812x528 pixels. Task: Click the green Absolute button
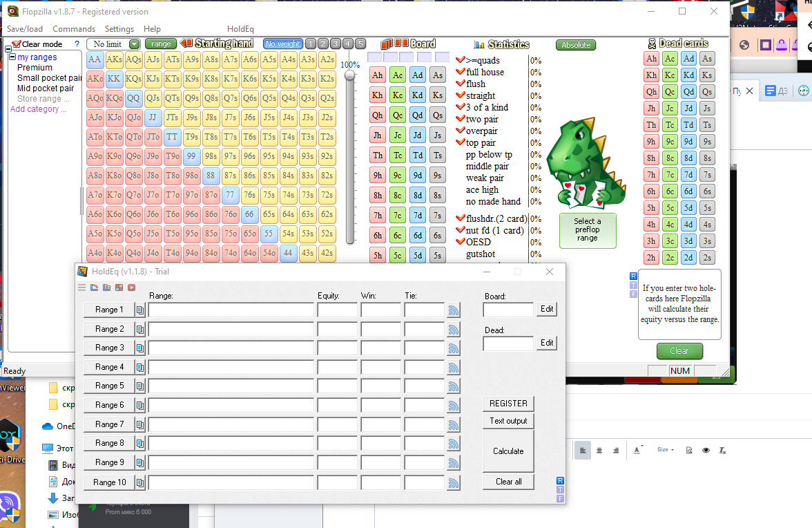pos(576,45)
